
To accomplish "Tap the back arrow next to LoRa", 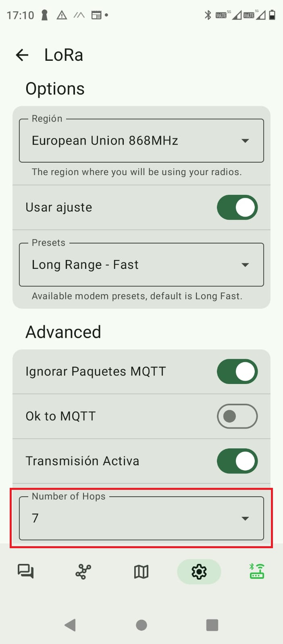I will pos(22,55).
